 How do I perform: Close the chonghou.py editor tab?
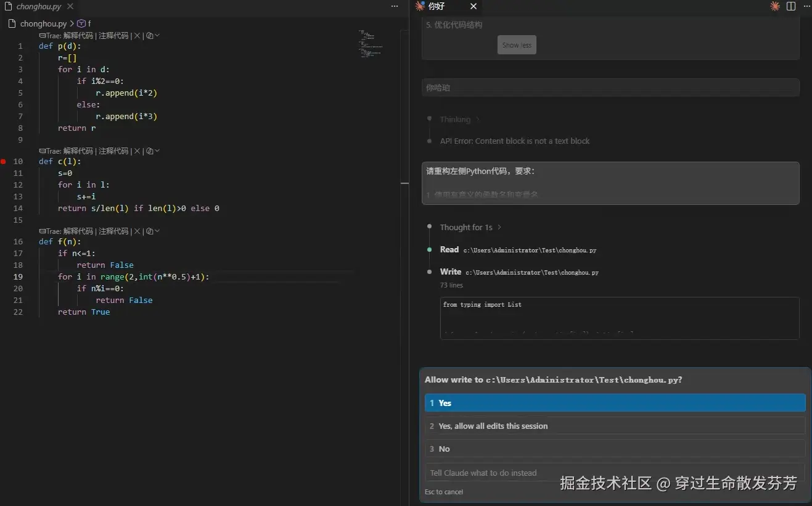pos(70,6)
